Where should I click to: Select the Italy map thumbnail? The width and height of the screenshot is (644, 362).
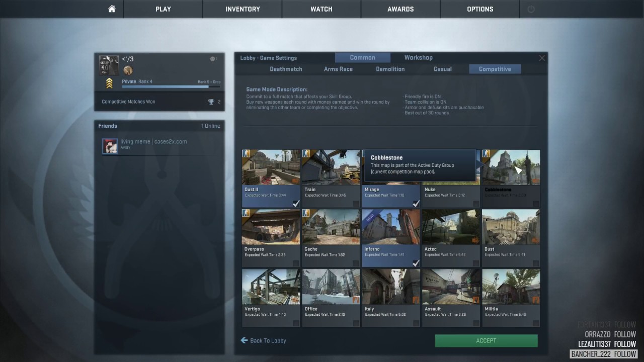(x=391, y=287)
